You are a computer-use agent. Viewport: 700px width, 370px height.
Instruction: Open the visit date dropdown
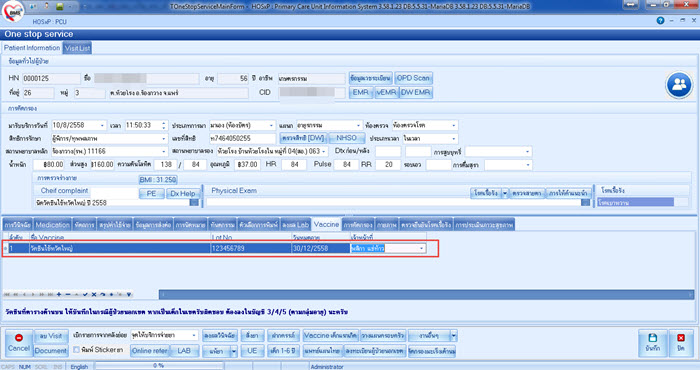(x=102, y=126)
